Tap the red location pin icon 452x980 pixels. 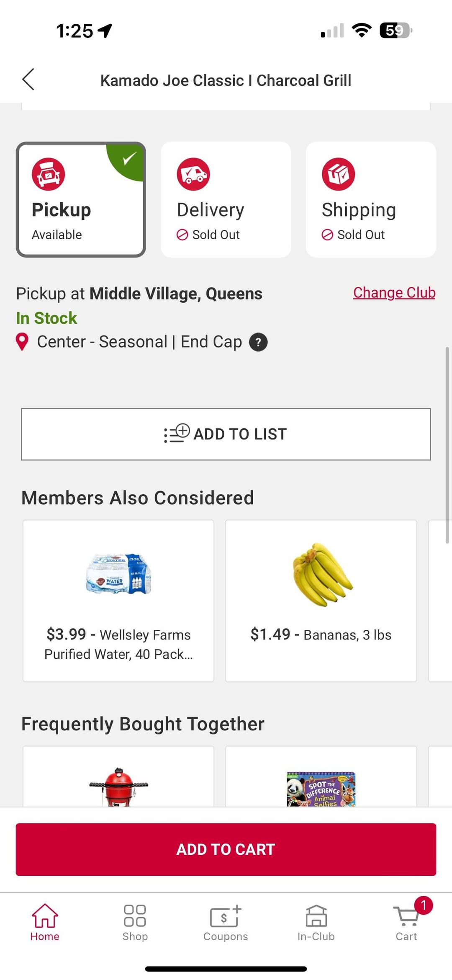click(22, 342)
